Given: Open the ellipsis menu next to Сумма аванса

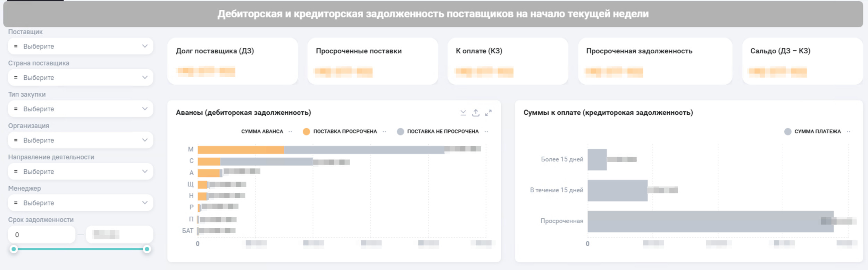Looking at the screenshot, I should [290, 132].
